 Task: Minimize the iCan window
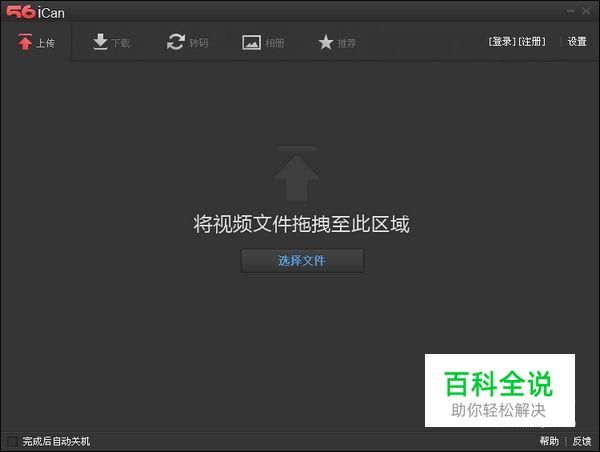tap(571, 11)
